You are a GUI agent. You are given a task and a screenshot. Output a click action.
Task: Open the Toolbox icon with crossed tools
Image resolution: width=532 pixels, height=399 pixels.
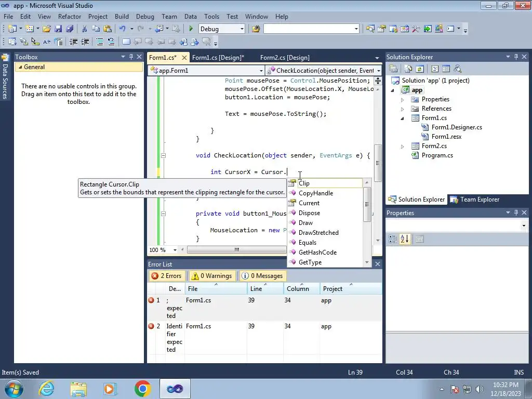point(416,29)
